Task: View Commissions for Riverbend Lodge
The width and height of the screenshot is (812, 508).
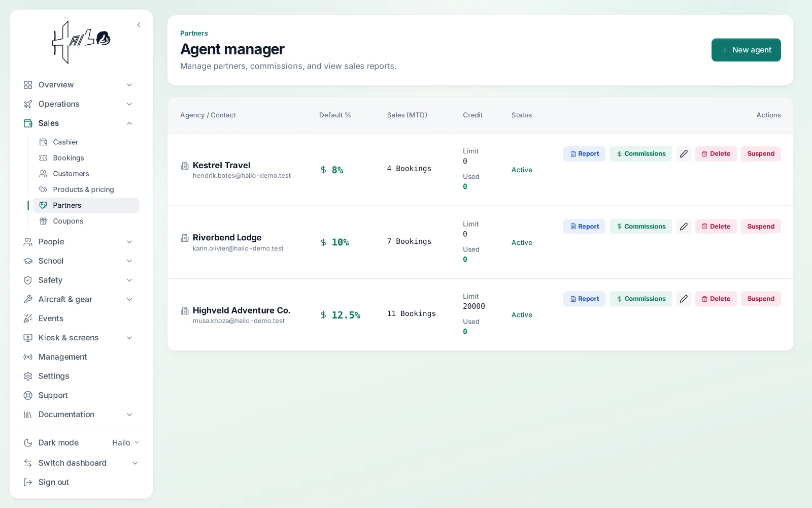Action: tap(640, 227)
